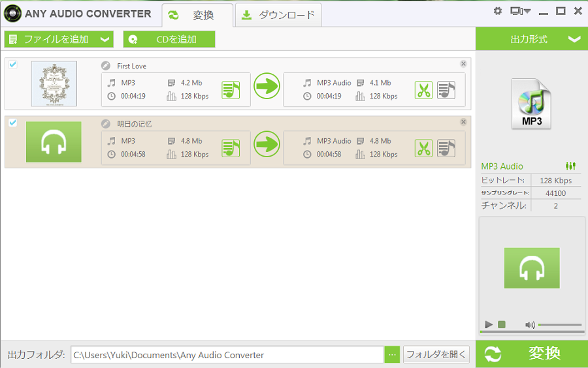Click the green convert arrow for First Love
588x368 pixels.
(267, 86)
